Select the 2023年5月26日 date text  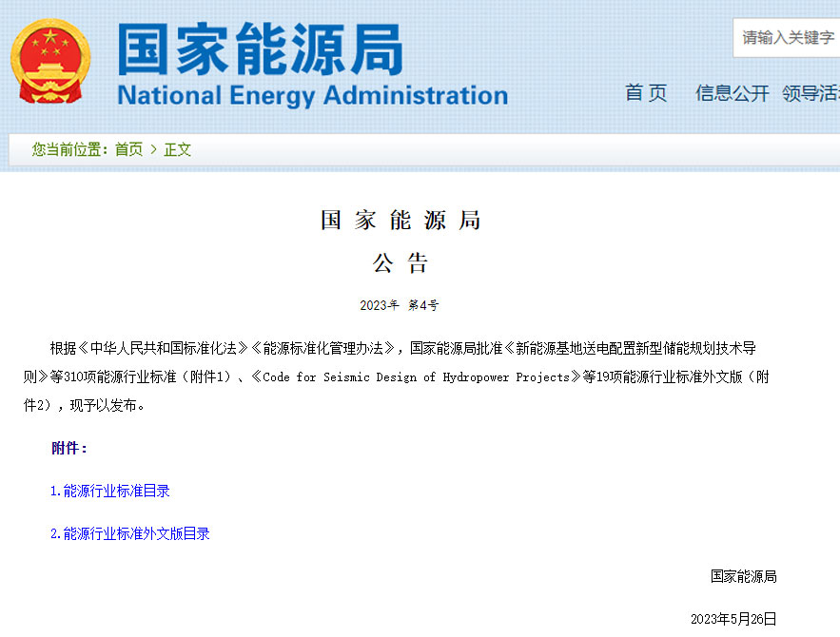click(733, 619)
